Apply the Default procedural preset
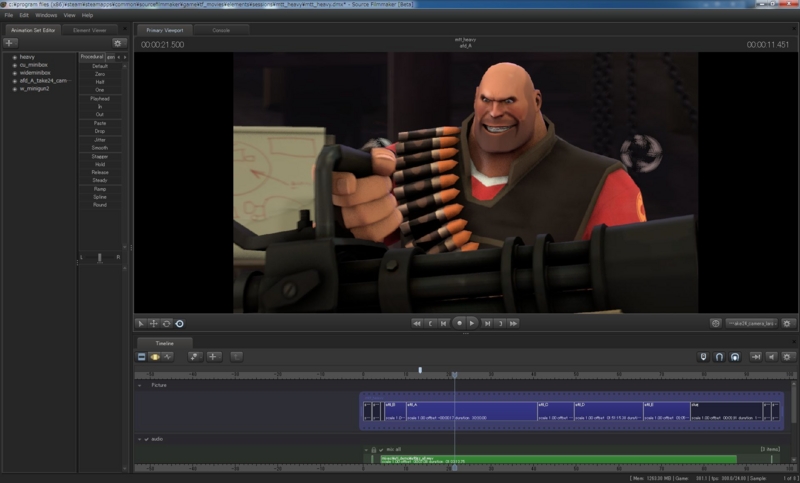 point(100,66)
